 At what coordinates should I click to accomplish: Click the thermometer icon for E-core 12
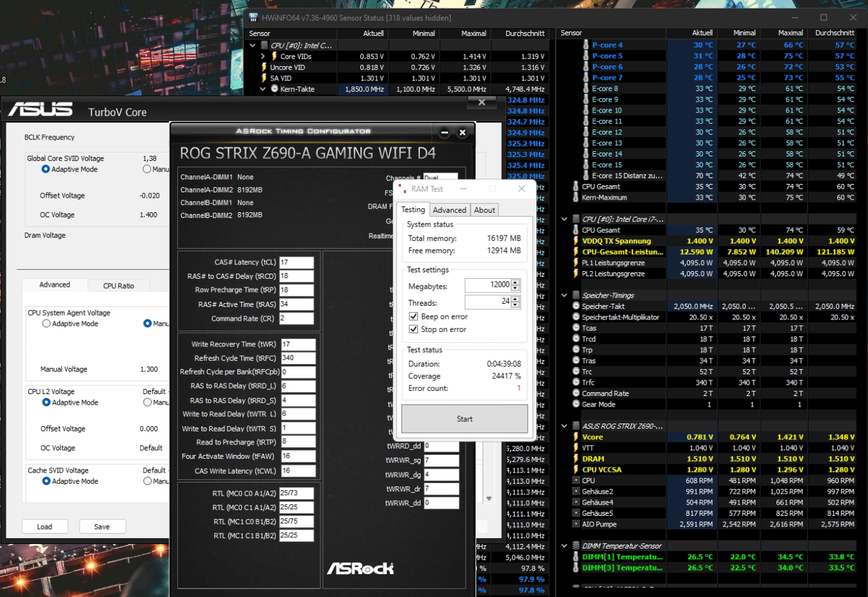[585, 132]
